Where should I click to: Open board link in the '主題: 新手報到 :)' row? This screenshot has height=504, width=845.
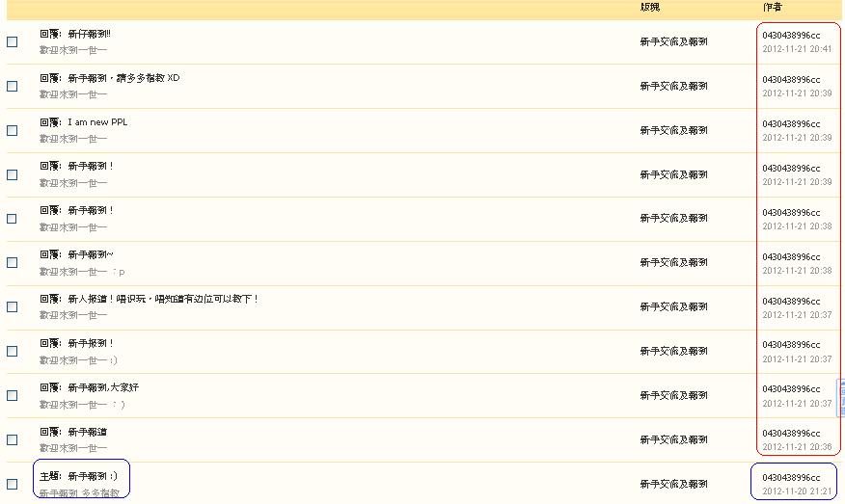pyautogui.click(x=673, y=484)
